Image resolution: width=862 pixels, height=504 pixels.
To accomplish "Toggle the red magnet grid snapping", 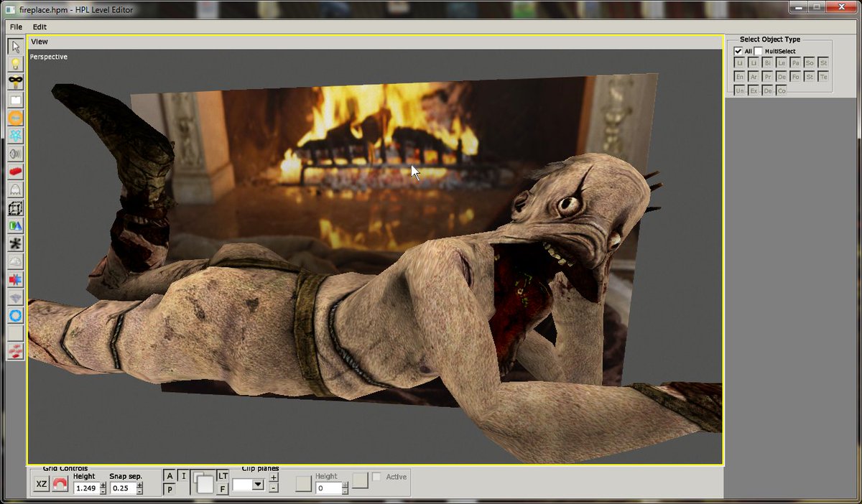I will [60, 485].
